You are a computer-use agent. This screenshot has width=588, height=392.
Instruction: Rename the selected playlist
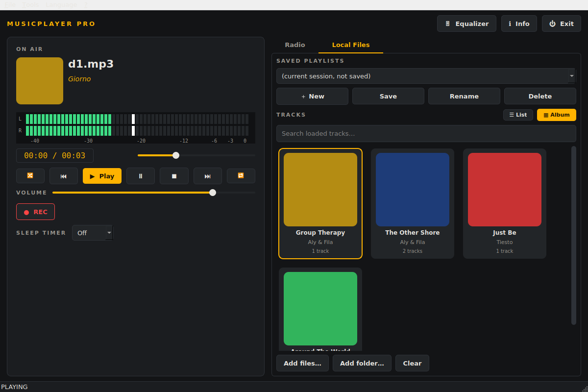[464, 96]
